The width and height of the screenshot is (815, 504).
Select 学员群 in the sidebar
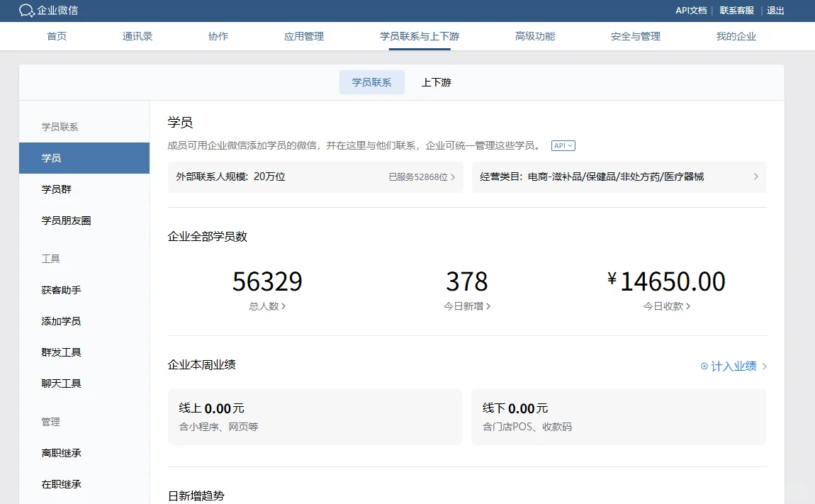point(60,189)
